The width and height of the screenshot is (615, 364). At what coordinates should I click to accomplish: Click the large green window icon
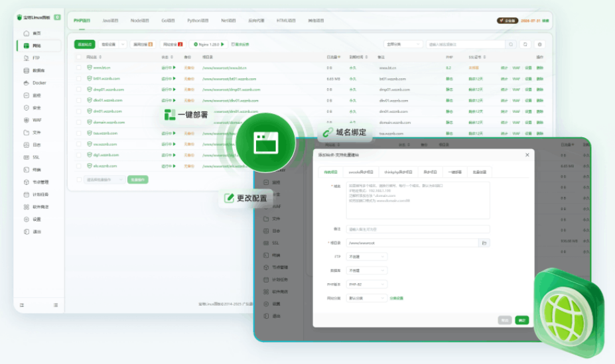click(265, 143)
